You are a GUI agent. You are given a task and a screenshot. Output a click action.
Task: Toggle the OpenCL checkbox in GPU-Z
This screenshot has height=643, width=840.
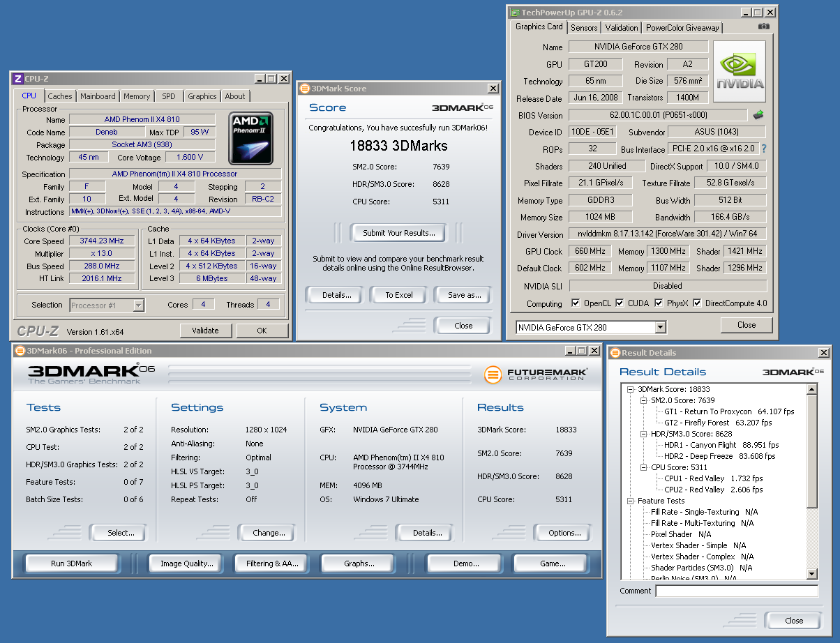tap(576, 303)
